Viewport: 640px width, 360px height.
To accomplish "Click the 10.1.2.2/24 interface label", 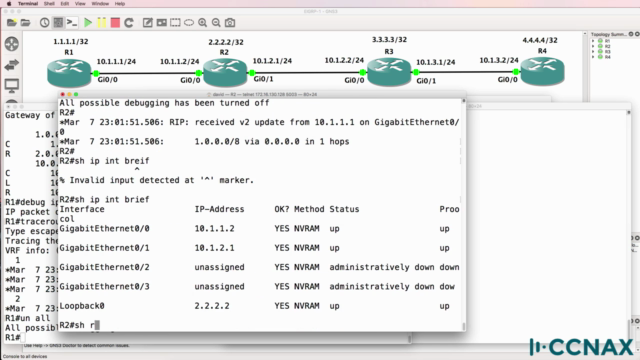I will click(x=344, y=60).
